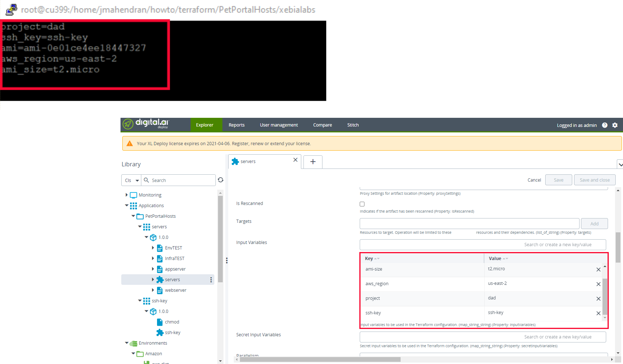Screen dimensions: 623x364
Task: Click the ssh-key puzzle piece icon
Action: click(160, 333)
